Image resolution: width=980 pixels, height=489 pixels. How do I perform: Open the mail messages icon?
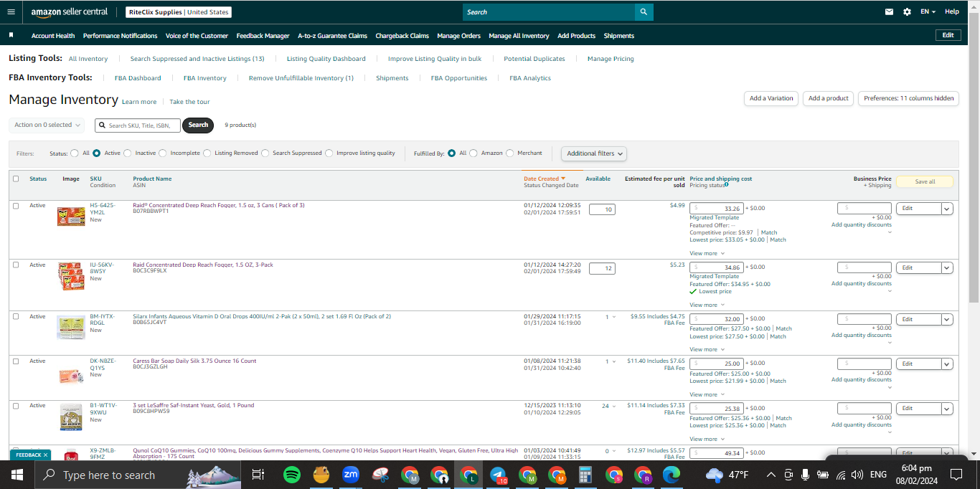pyautogui.click(x=890, y=11)
